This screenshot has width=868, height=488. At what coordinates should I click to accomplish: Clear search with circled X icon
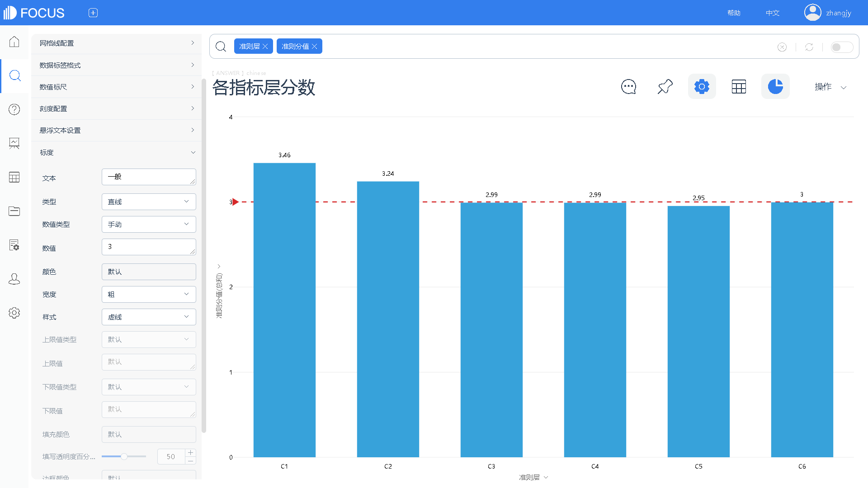point(782,47)
